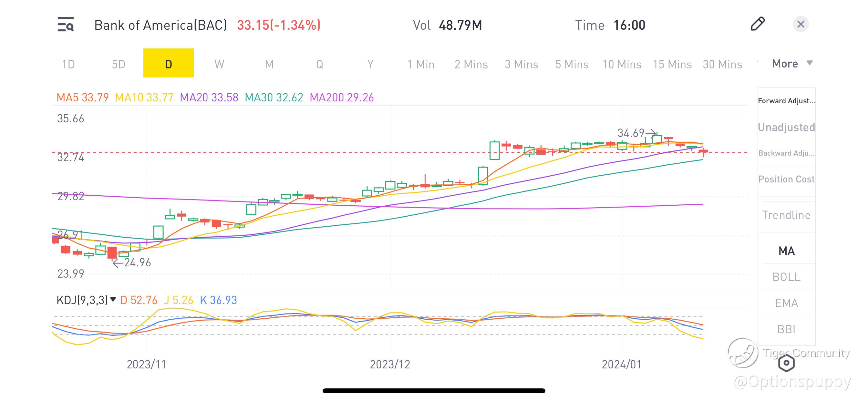868x401 pixels.
Task: Switch to the 1D timeframe tab
Action: pos(68,64)
